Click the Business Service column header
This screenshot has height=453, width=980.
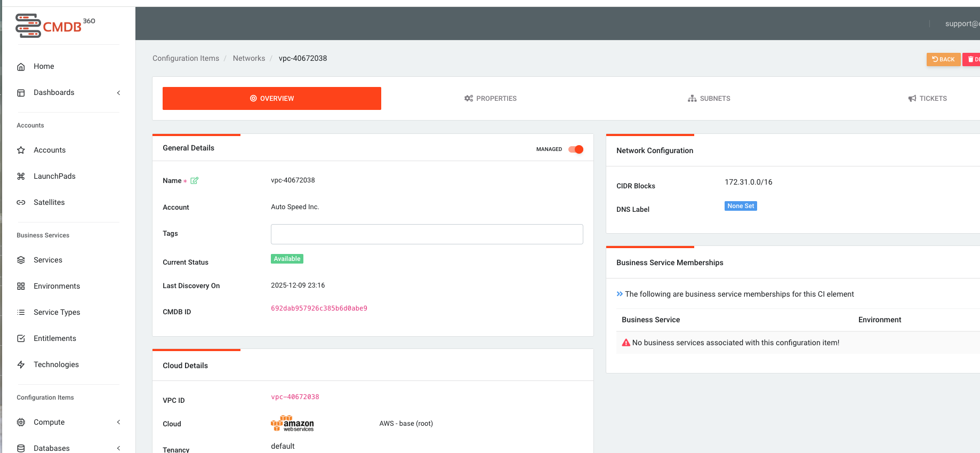[650, 320]
